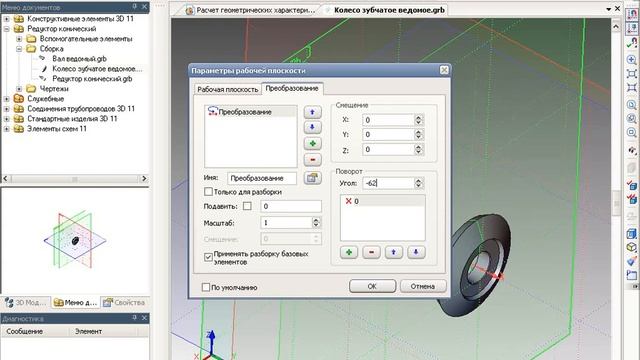Confirm dialog with OK button
This screenshot has height=360, width=640.
372,286
